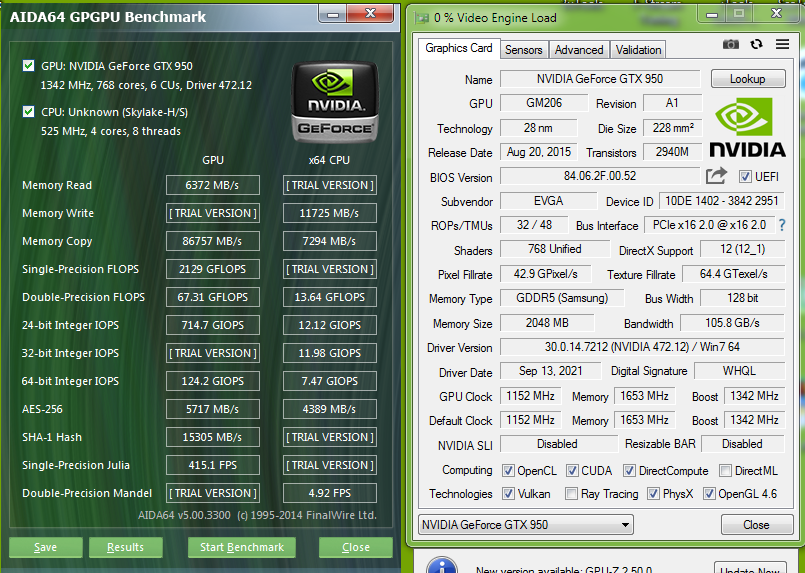Toggle the OpenCL checkbox
Viewport: 805px width, 573px height.
508,470
